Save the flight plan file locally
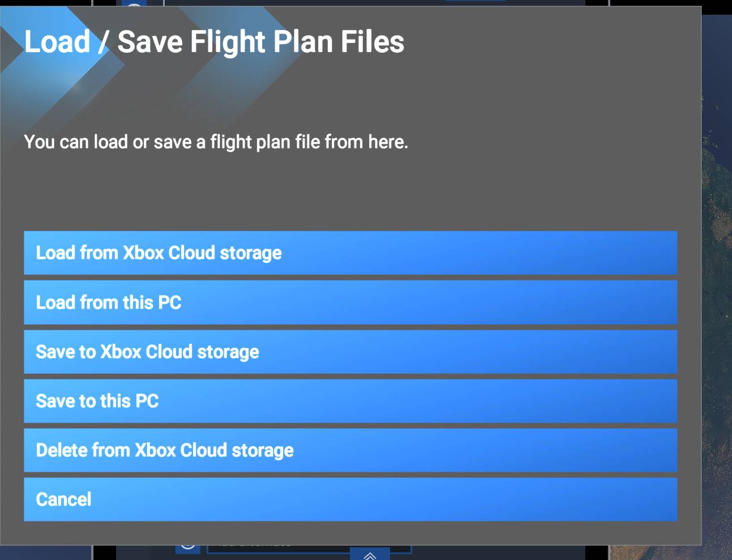 pyautogui.click(x=350, y=401)
